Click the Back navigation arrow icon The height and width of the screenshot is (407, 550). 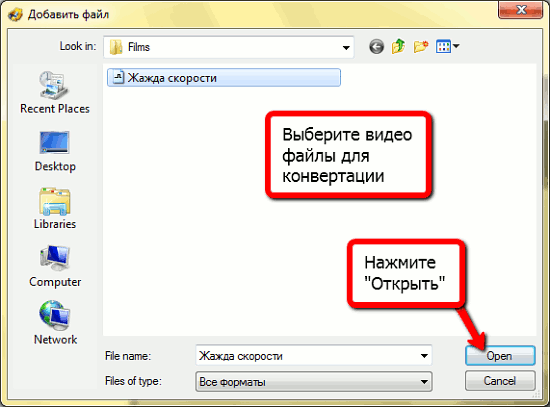click(376, 47)
